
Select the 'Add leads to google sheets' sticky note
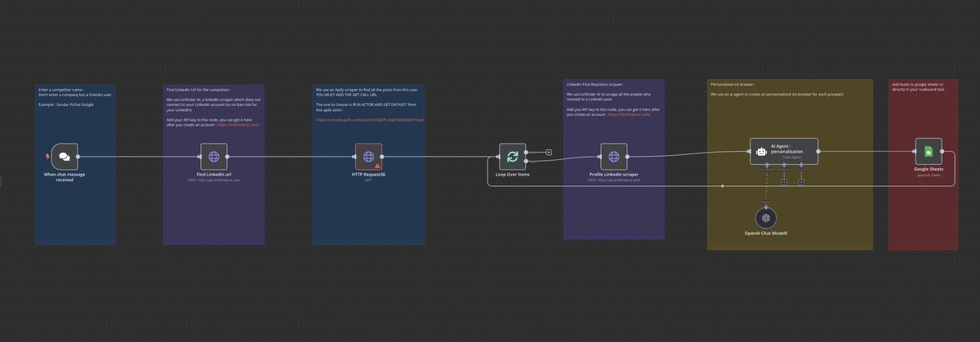click(924, 163)
